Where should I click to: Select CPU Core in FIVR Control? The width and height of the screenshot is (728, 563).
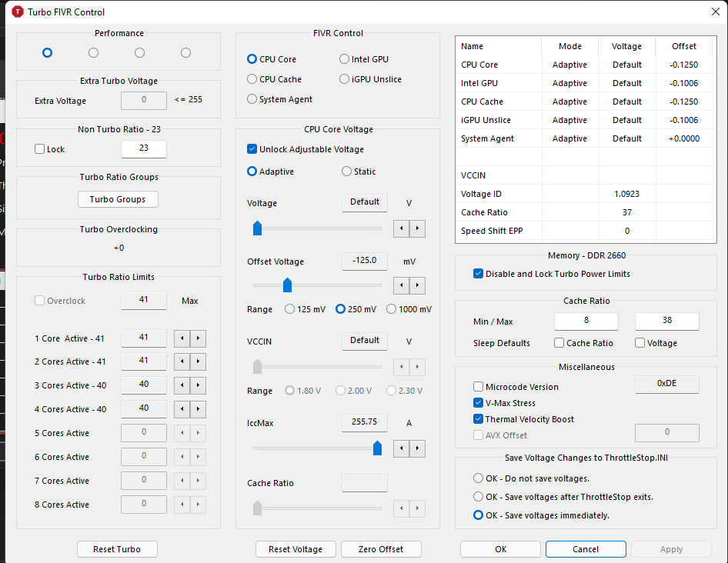pyautogui.click(x=272, y=59)
